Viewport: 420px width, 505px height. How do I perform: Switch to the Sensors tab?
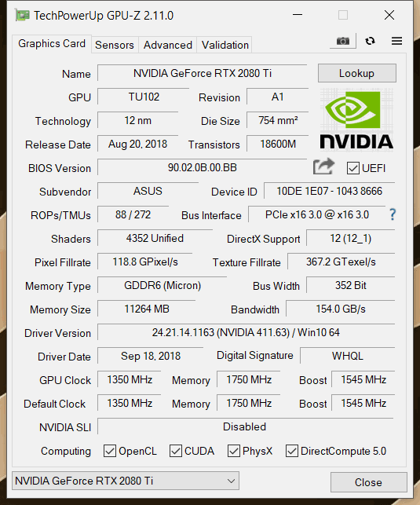tap(115, 45)
